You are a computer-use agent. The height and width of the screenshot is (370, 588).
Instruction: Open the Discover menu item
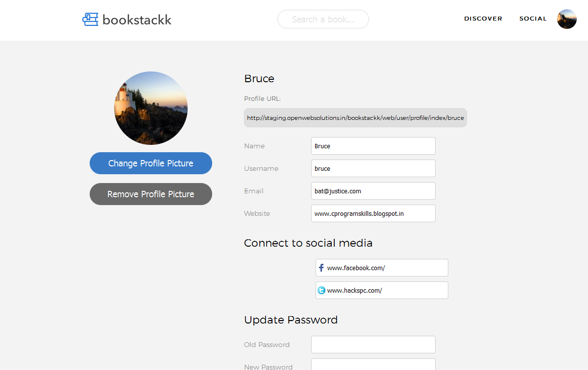483,19
